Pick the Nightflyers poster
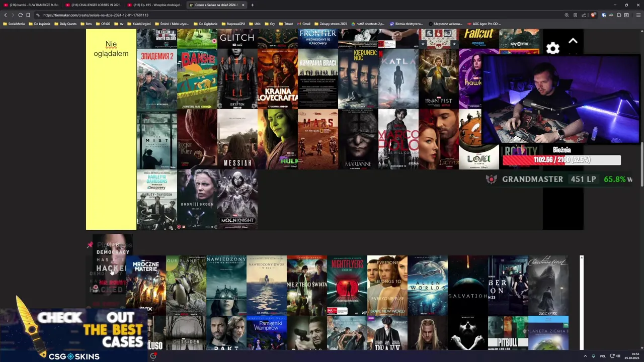The height and width of the screenshot is (362, 644). point(347,285)
